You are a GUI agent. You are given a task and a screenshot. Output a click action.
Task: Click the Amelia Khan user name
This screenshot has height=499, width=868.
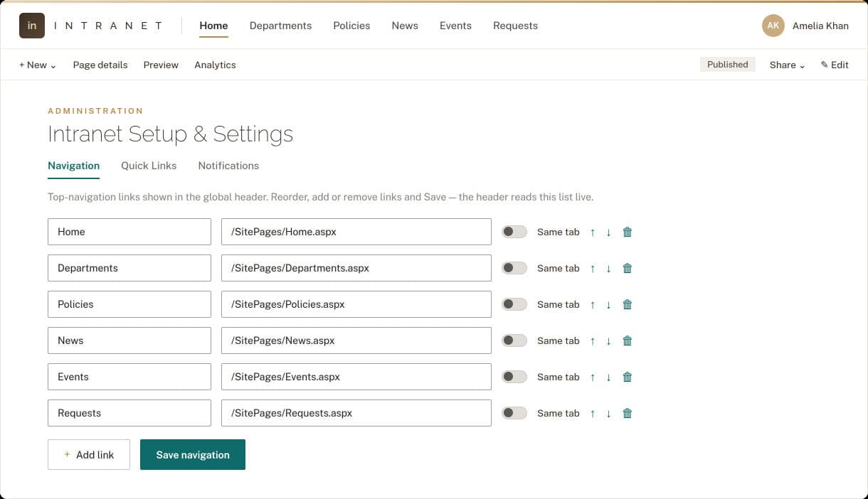point(820,26)
